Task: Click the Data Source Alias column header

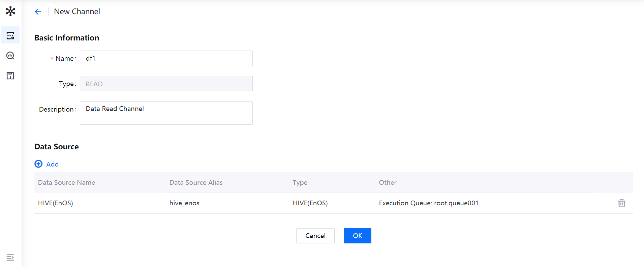Action: click(x=196, y=182)
